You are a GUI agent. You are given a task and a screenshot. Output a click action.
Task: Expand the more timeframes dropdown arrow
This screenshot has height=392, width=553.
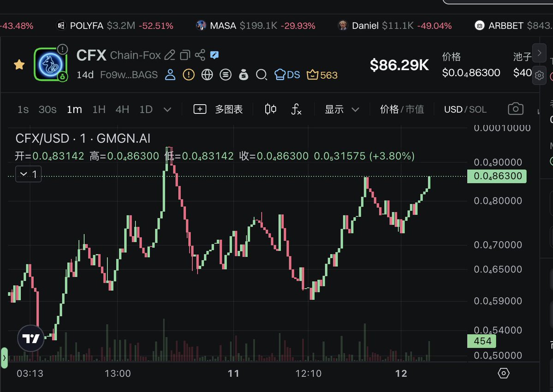[167, 110]
